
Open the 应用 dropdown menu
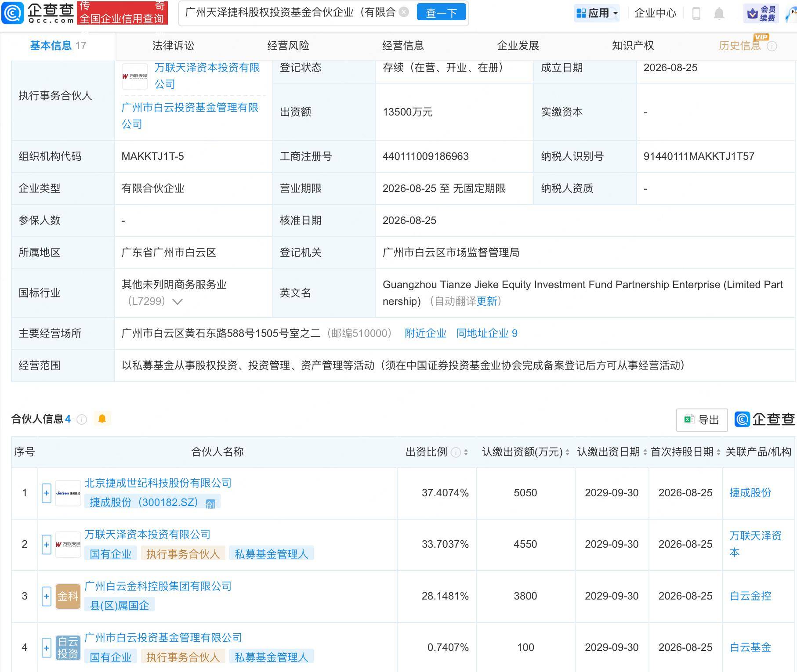tap(597, 13)
